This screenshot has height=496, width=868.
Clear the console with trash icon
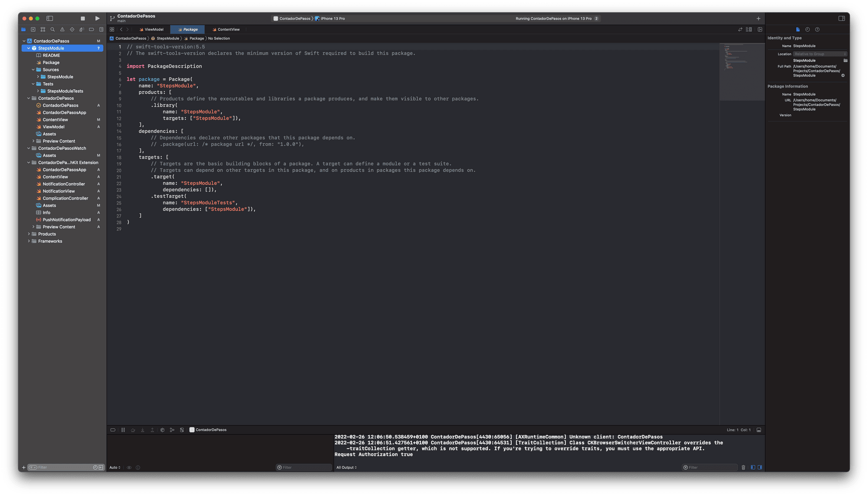pos(743,467)
